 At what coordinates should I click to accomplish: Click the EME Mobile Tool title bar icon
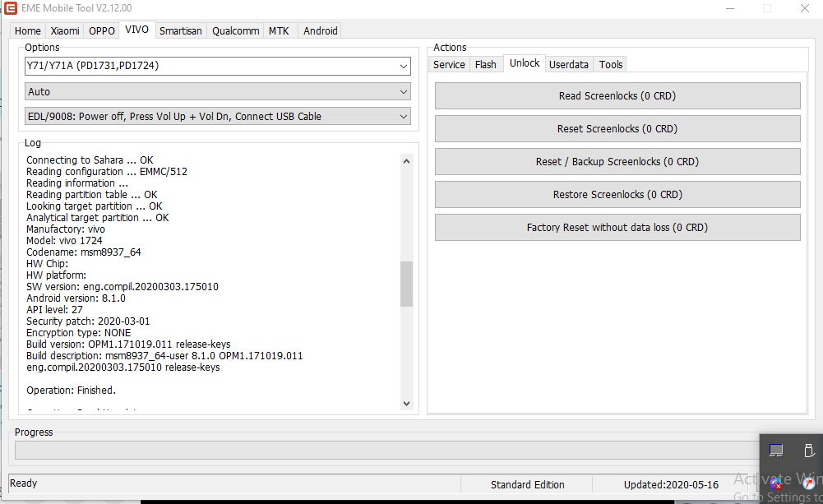[x=11, y=8]
